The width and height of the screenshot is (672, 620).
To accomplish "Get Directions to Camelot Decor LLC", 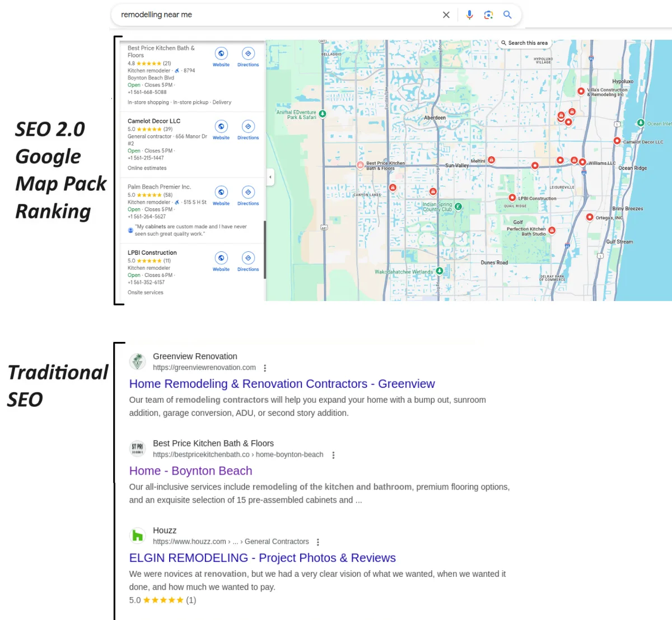I will point(248,126).
